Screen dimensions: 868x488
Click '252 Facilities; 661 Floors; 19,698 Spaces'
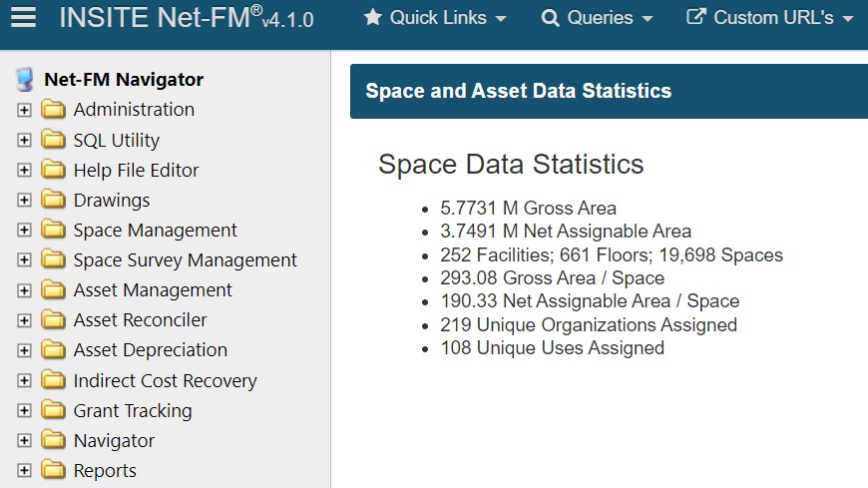click(x=612, y=254)
